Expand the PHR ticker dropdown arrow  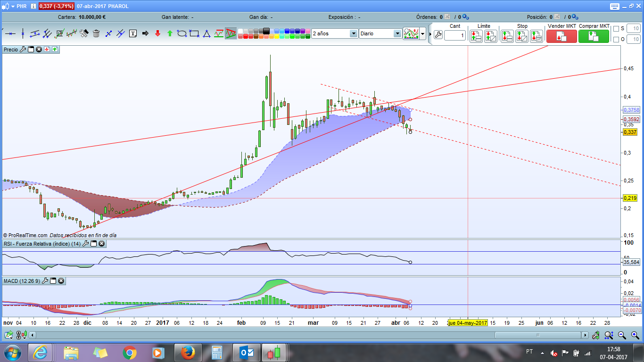coord(12,6)
